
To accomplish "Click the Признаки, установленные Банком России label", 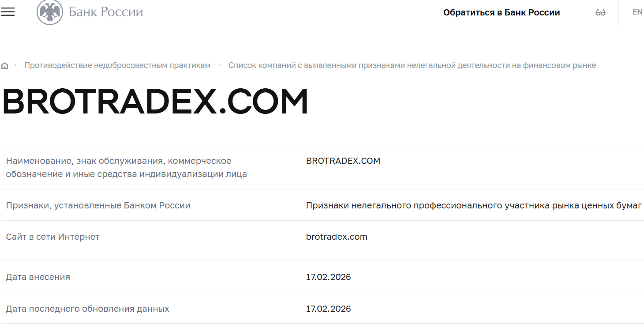I will (x=98, y=205).
